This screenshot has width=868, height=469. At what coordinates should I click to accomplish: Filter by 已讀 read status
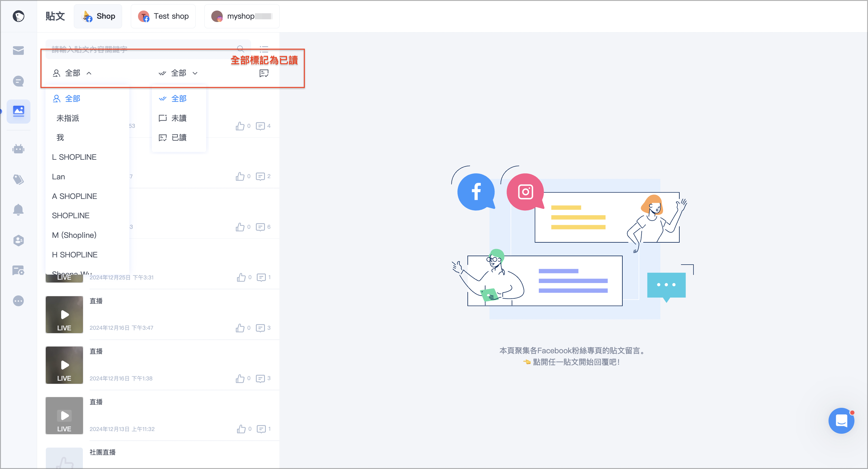179,137
